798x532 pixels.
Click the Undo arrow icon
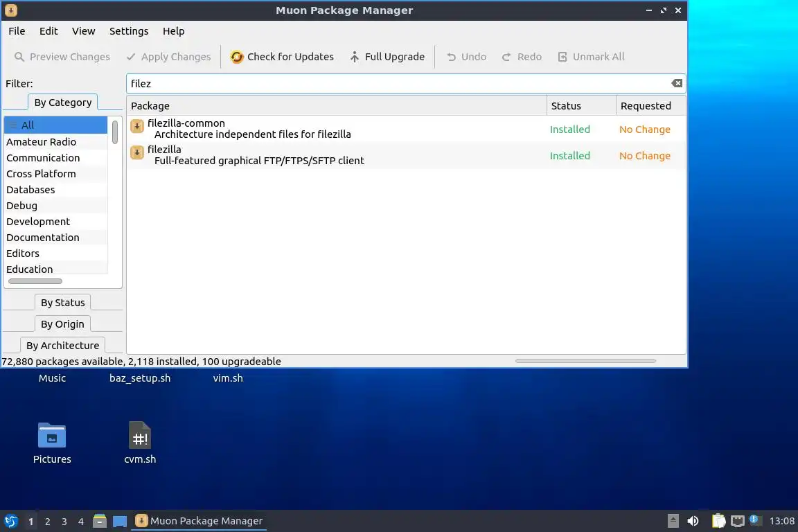point(451,57)
